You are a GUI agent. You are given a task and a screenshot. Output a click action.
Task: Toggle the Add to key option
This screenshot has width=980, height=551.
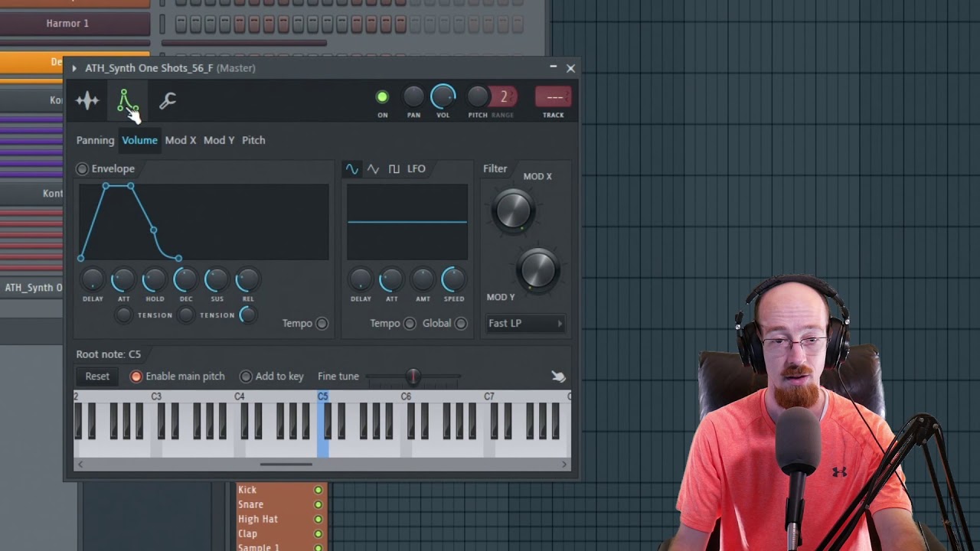pyautogui.click(x=246, y=377)
